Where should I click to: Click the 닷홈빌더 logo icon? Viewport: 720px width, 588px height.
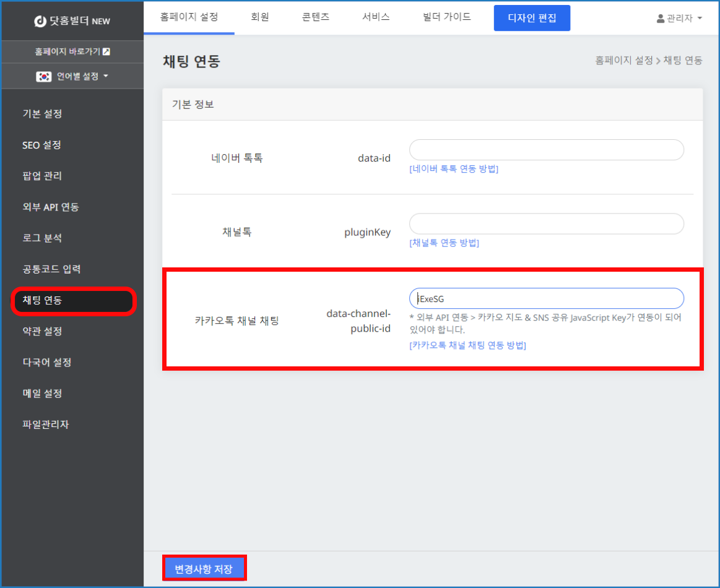41,21
